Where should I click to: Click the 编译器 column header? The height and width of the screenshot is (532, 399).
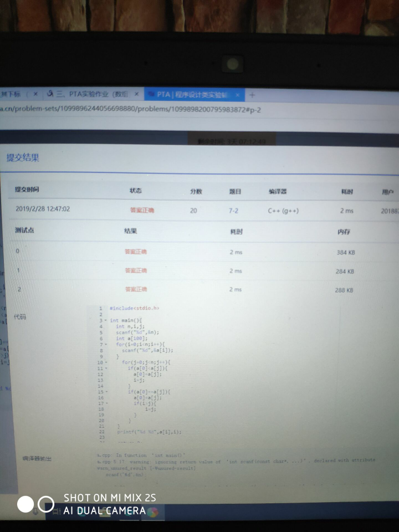point(278,192)
